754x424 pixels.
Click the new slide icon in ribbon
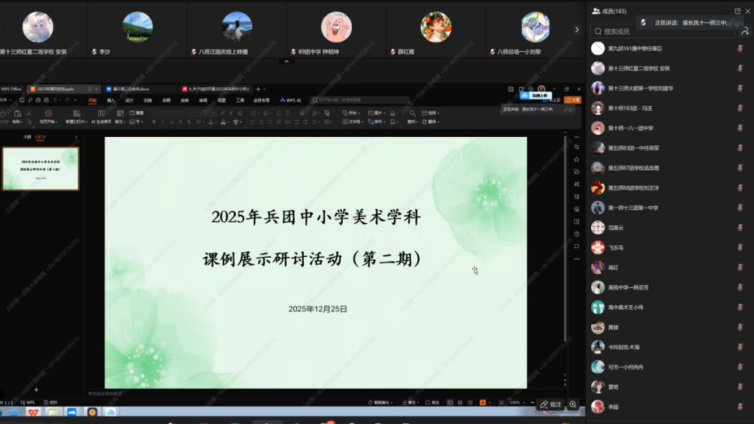76,113
